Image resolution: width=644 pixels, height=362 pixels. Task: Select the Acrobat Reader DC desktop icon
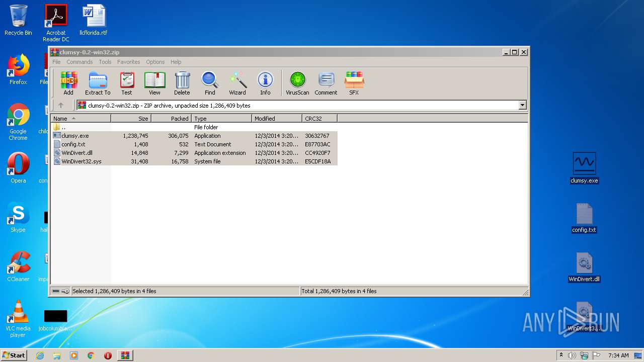[x=56, y=23]
